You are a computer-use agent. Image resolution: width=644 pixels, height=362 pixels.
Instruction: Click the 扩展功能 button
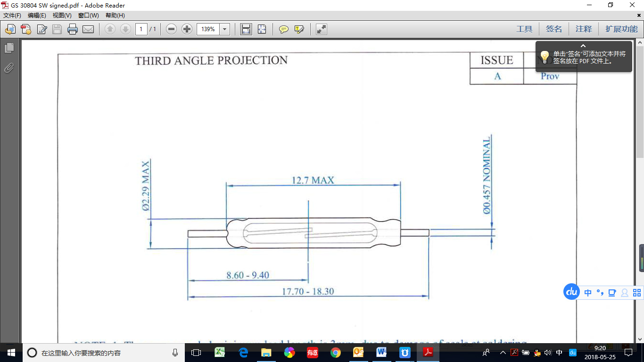(621, 29)
